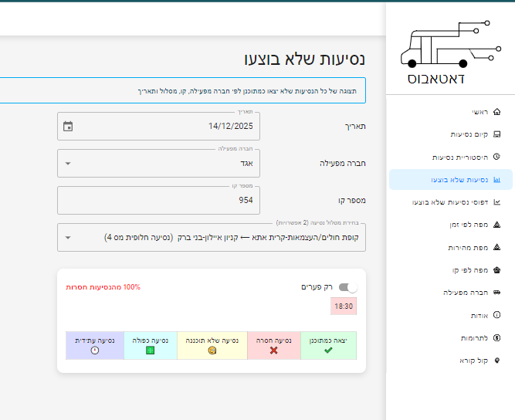
Task: Click the home icon next to ראשי
Action: tap(496, 112)
